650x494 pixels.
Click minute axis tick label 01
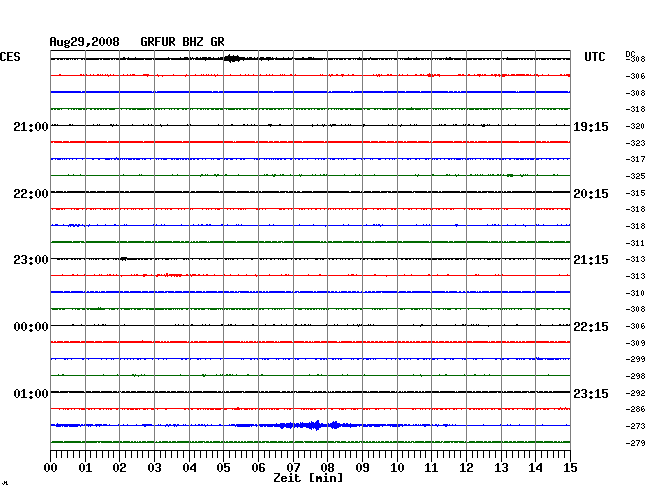(x=85, y=467)
